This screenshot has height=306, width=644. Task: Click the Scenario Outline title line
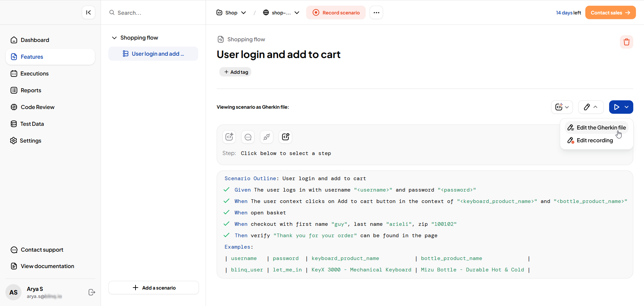coord(295,178)
